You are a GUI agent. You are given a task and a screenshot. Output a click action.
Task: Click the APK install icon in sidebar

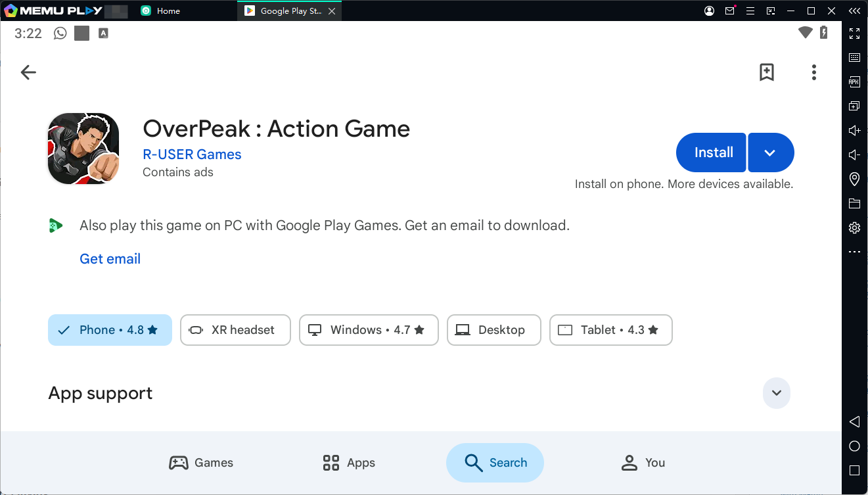coord(854,82)
